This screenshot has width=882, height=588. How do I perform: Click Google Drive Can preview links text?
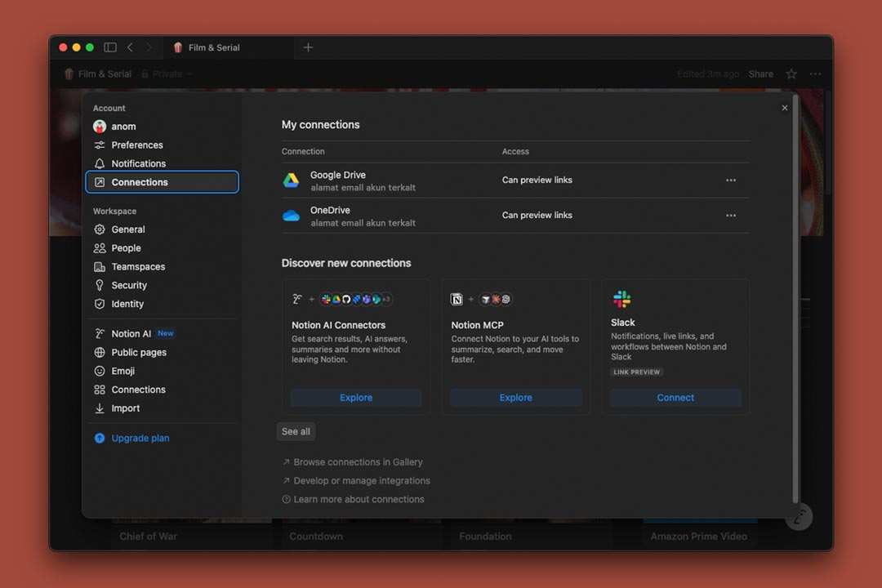pyautogui.click(x=537, y=180)
